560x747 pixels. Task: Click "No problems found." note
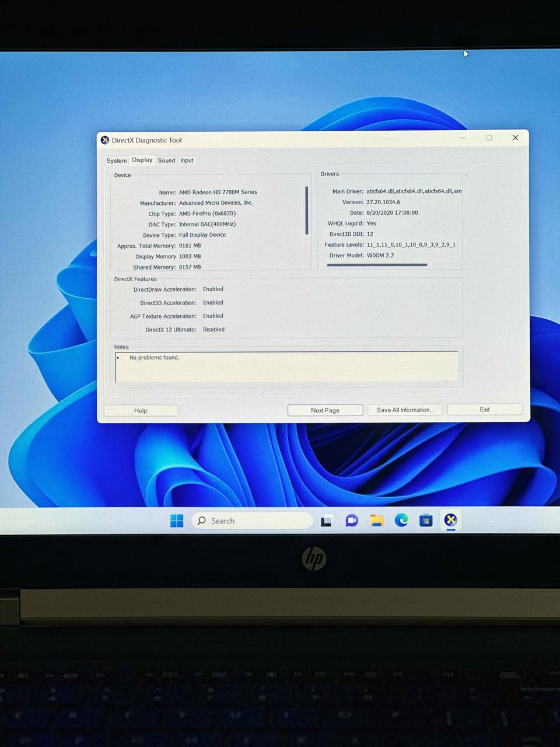pyautogui.click(x=154, y=357)
